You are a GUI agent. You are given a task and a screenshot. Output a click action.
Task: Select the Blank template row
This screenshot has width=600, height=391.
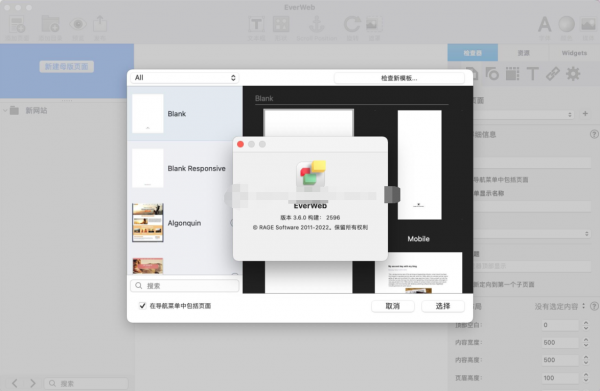tap(185, 113)
